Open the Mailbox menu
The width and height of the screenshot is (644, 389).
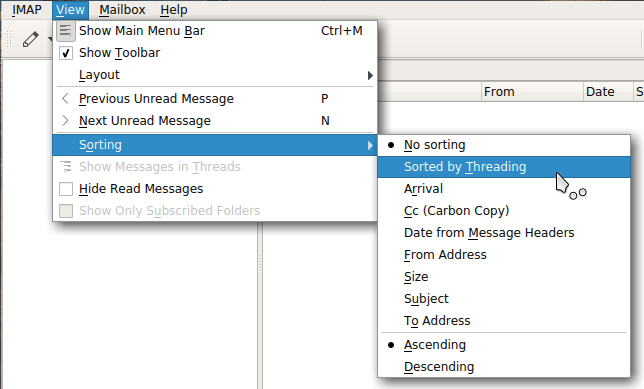[x=122, y=9]
